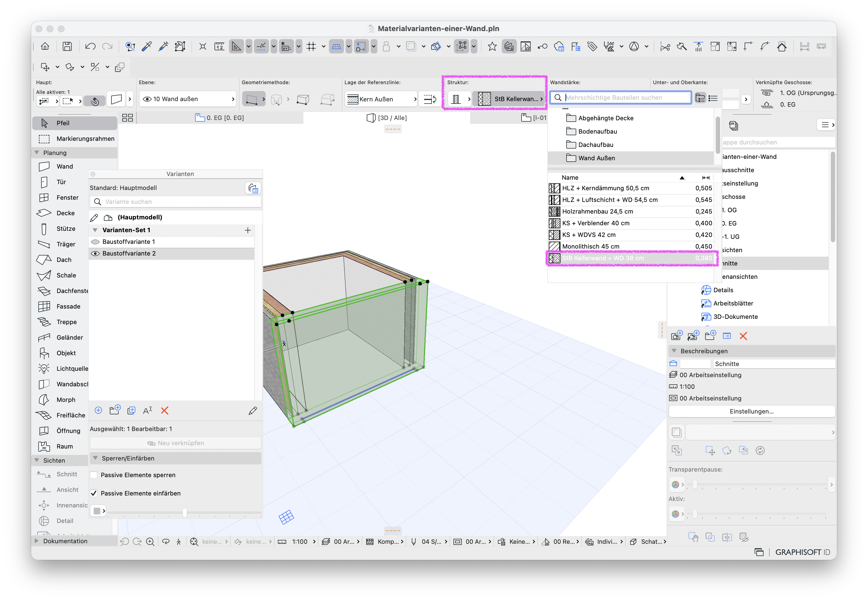The image size is (868, 601).
Task: Choose KS + WDVS 42 cm composite
Action: click(631, 235)
